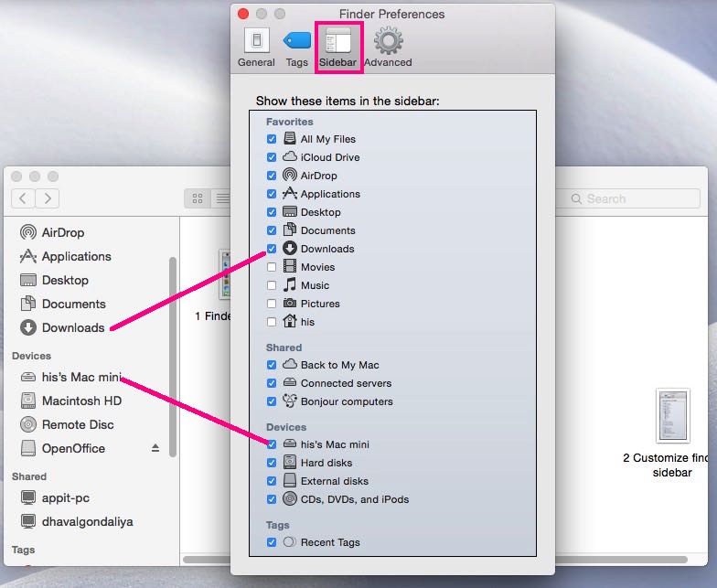Switch Finder to icon view

click(x=197, y=198)
